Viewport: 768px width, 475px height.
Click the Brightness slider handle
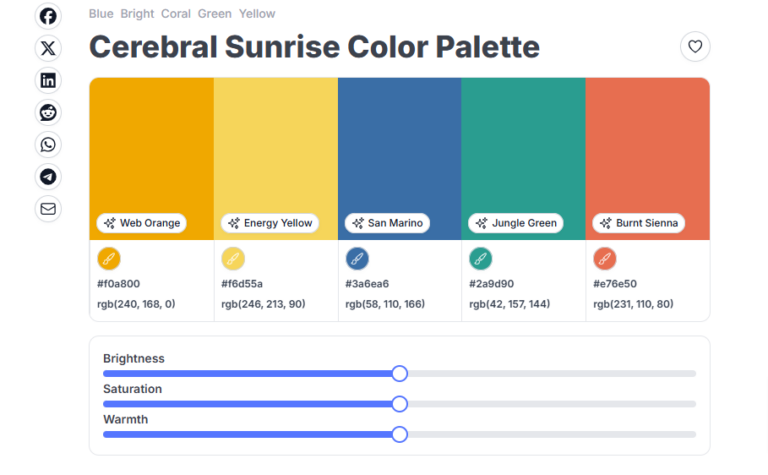point(400,373)
